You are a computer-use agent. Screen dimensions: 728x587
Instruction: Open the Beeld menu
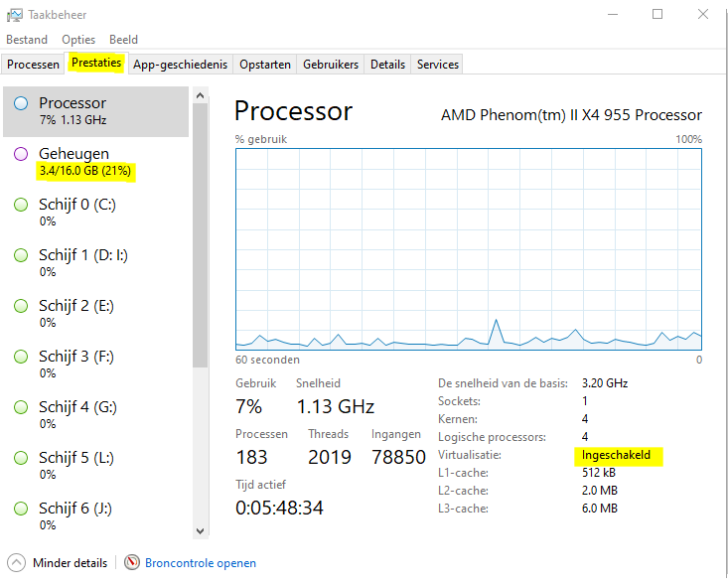coord(123,40)
